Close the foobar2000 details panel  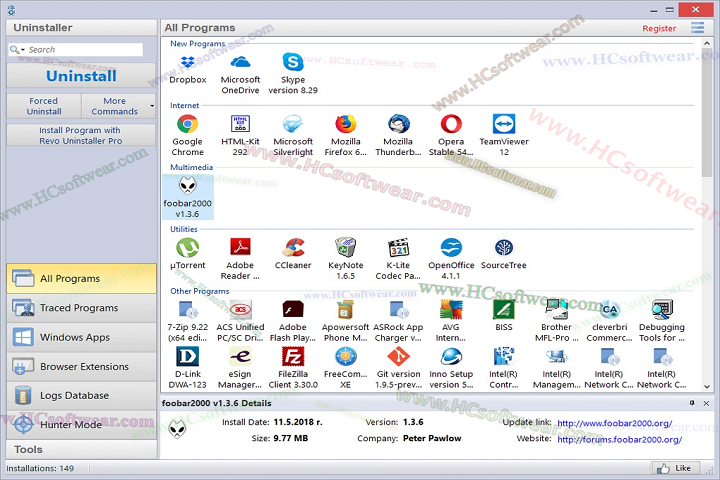point(706,403)
